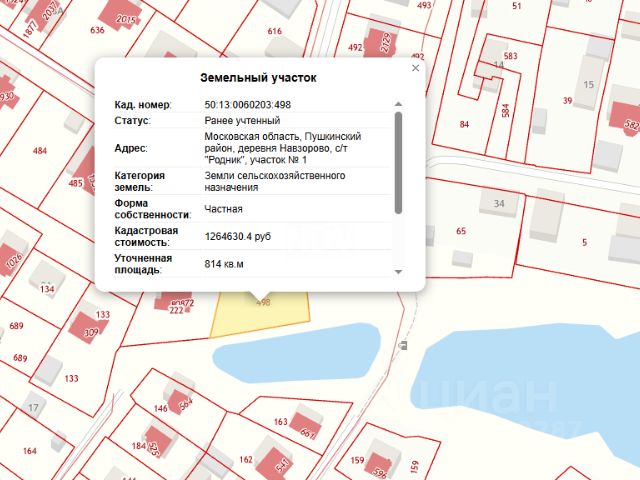Screen dimensions: 640x480
Task: Click map parcel labeled 39
Action: (x=568, y=100)
